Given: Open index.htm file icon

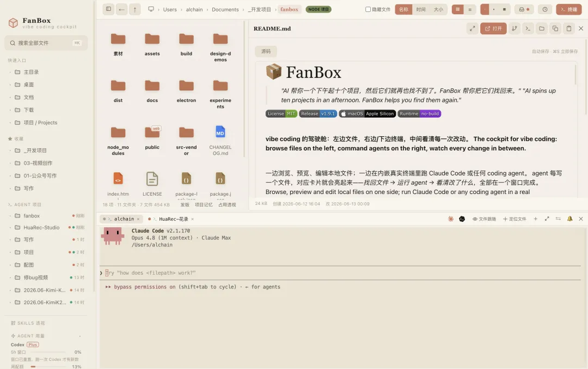Looking at the screenshot, I should (x=118, y=179).
